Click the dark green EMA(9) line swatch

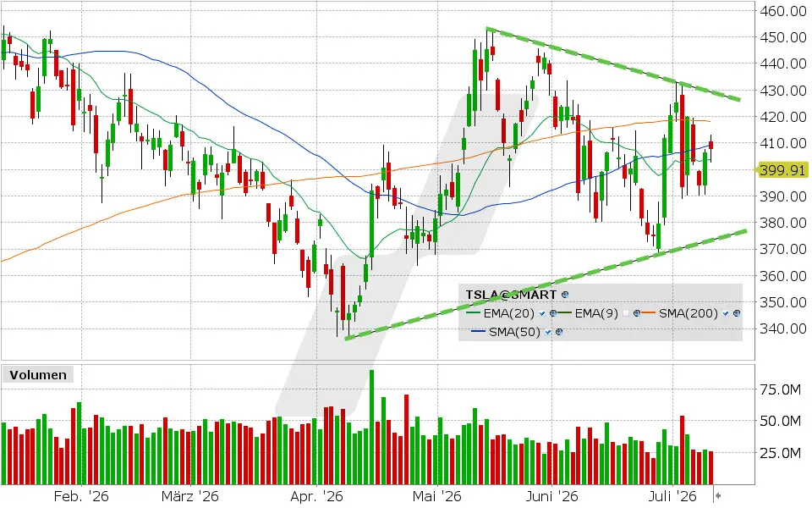[565, 313]
